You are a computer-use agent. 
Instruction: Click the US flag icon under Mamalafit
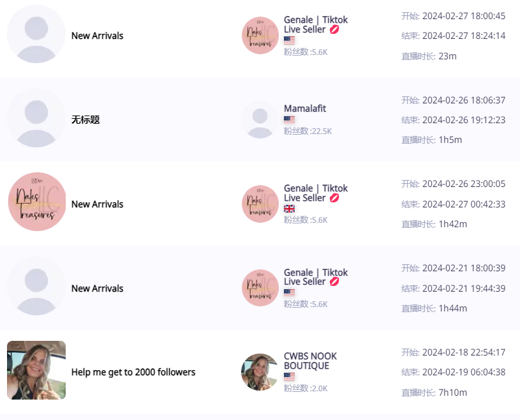[x=289, y=119]
